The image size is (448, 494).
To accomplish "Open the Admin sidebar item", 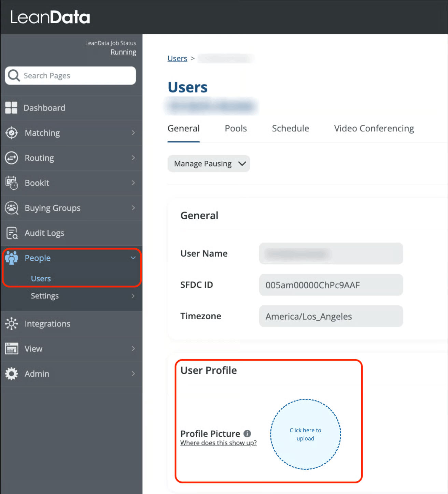I will click(71, 374).
